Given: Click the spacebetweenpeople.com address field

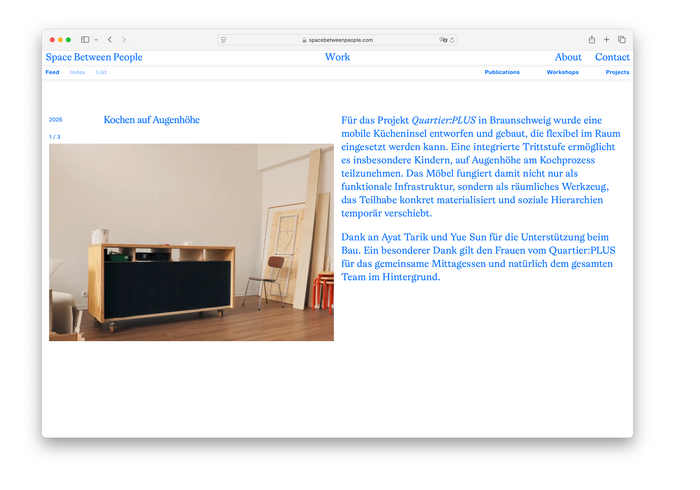Looking at the screenshot, I should pos(337,40).
